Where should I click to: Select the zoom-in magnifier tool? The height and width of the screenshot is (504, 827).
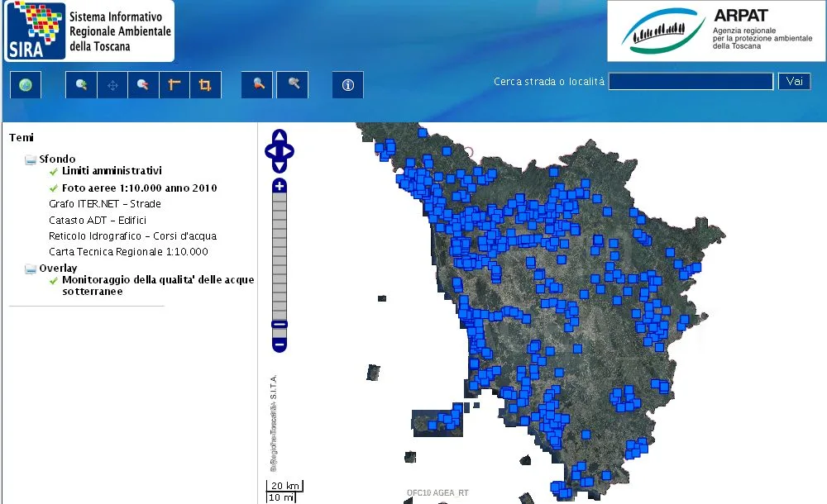pos(81,85)
